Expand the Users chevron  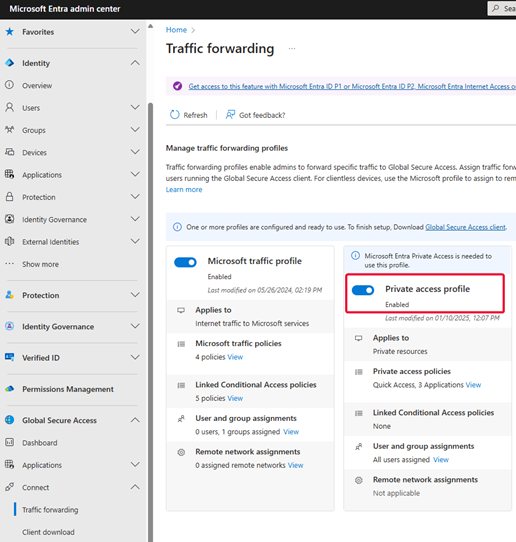(135, 108)
